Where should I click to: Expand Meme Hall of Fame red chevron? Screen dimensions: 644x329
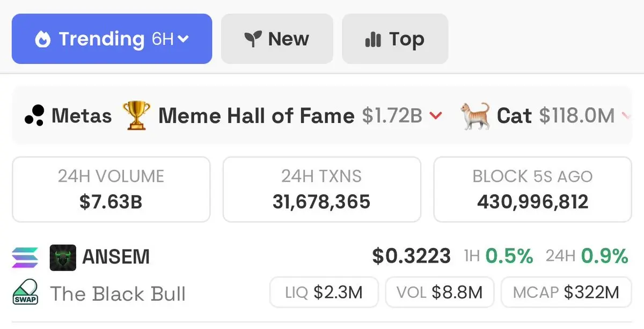[x=436, y=115]
